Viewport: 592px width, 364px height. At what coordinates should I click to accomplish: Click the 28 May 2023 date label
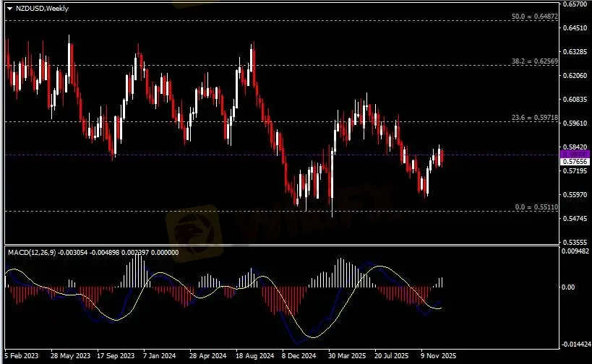(x=70, y=356)
